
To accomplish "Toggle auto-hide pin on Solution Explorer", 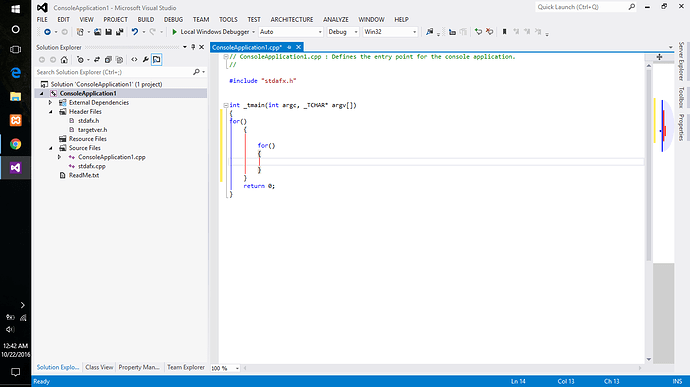I will click(x=193, y=47).
